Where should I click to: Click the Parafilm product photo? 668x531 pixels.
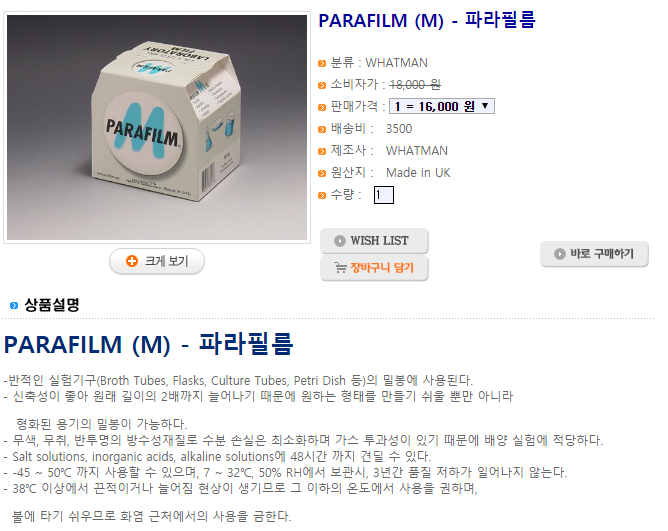157,127
